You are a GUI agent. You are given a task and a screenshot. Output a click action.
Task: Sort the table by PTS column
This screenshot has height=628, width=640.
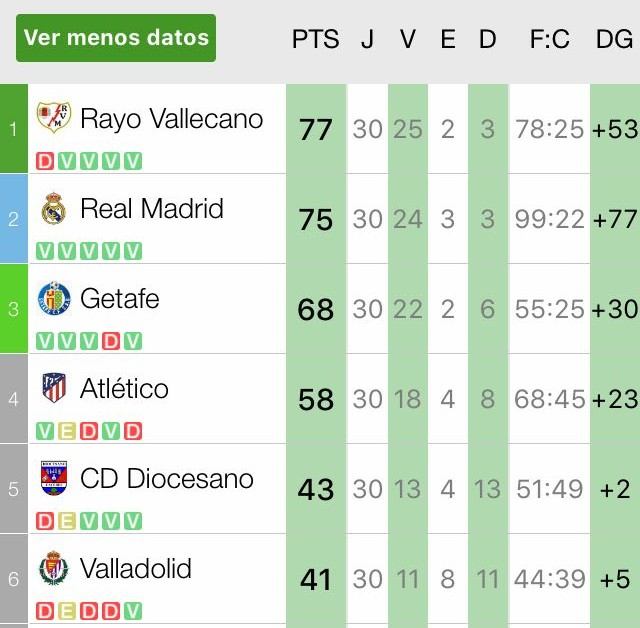coord(315,39)
